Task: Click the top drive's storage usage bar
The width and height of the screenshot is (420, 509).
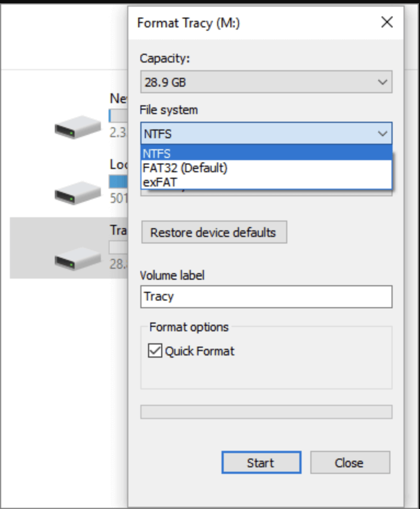Action: [118, 116]
